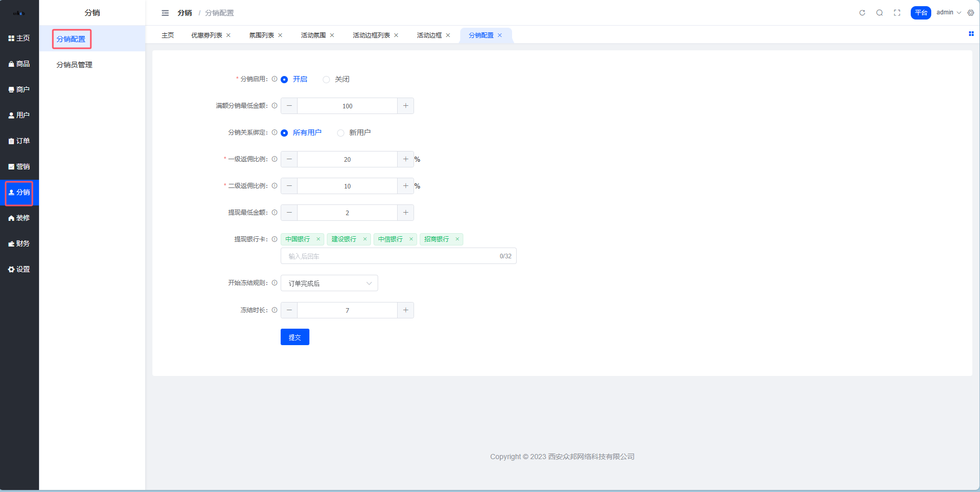This screenshot has width=980, height=492.
Task: Select 所有用户 radio button
Action: click(284, 133)
